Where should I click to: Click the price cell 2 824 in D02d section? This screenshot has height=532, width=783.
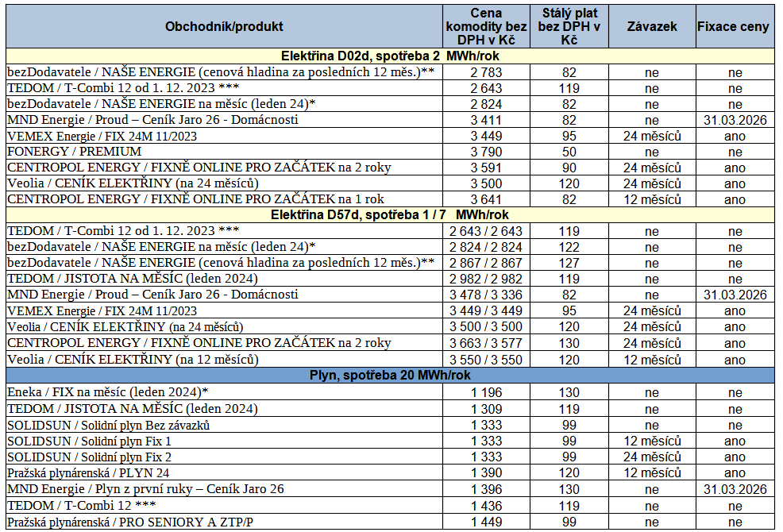[x=486, y=104]
